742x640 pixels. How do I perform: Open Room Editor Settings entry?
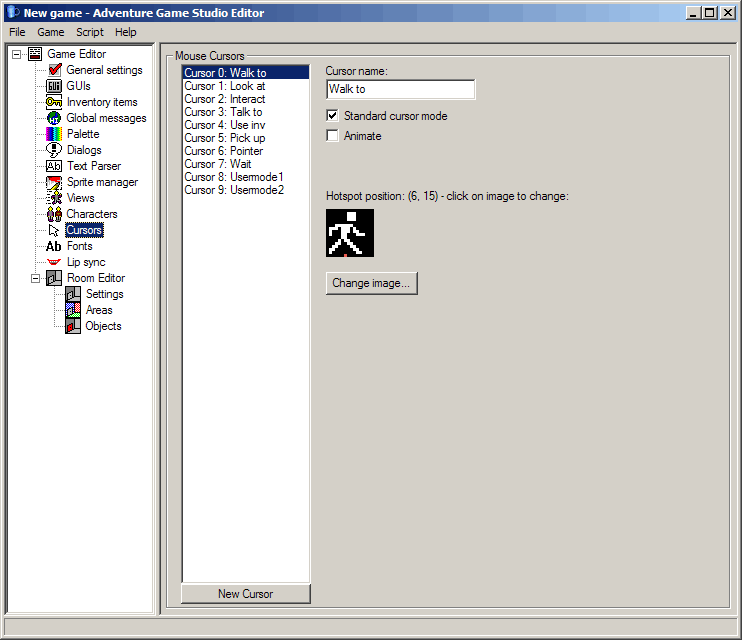pos(105,294)
